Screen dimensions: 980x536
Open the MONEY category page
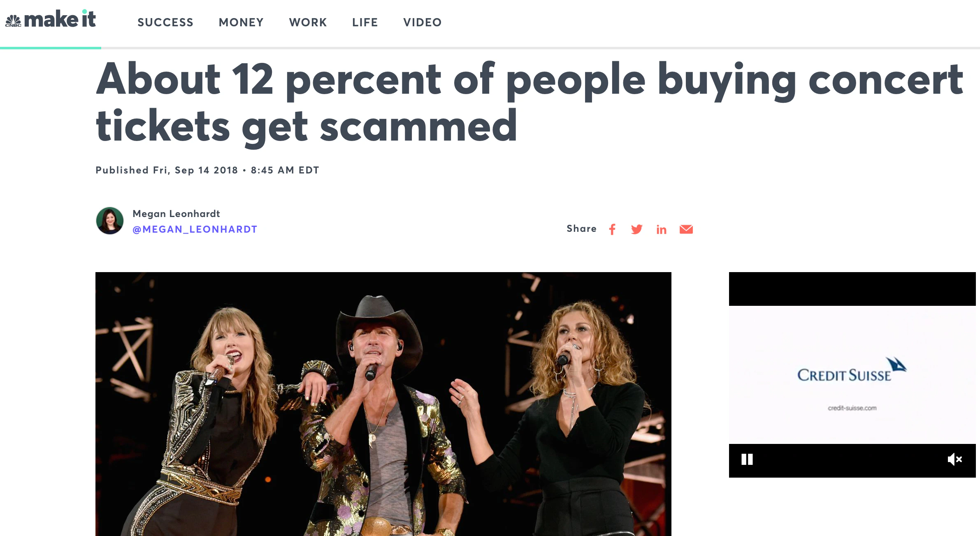click(x=242, y=23)
